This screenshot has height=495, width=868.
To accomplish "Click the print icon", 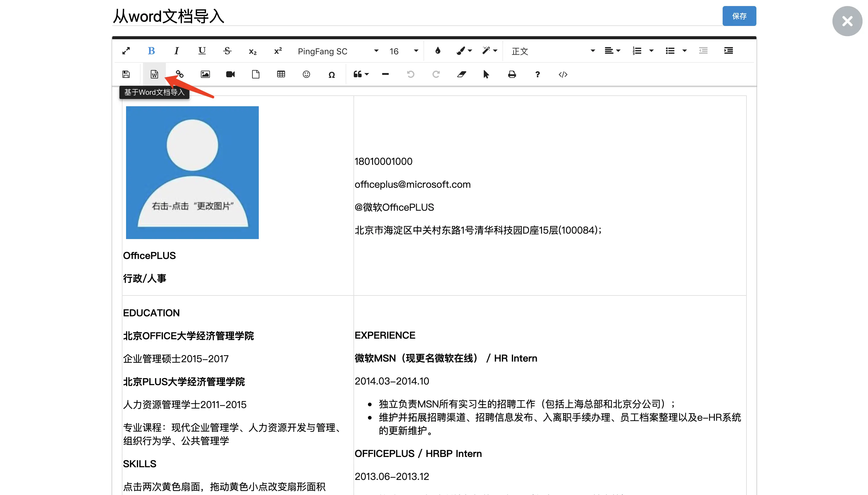I will (512, 75).
